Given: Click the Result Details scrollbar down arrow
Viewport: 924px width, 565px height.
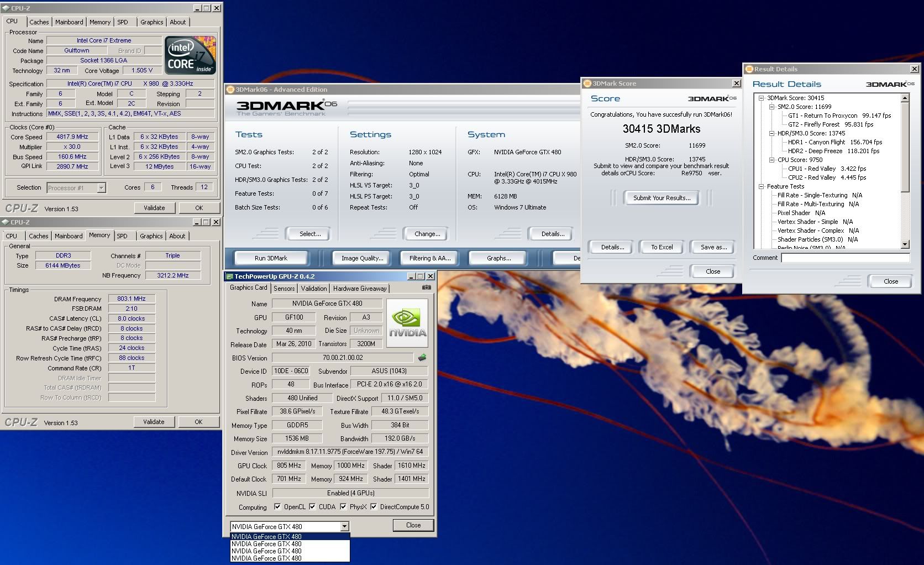Looking at the screenshot, I should pyautogui.click(x=905, y=244).
